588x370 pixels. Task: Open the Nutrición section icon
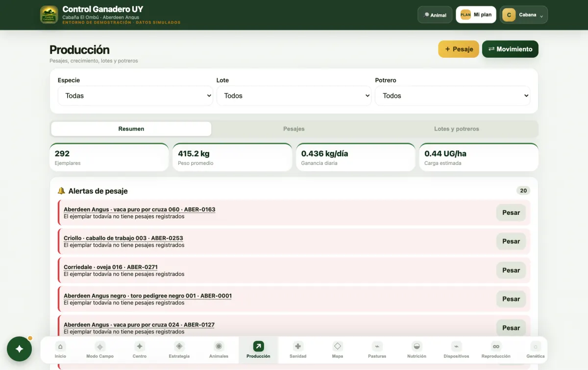[417, 346]
